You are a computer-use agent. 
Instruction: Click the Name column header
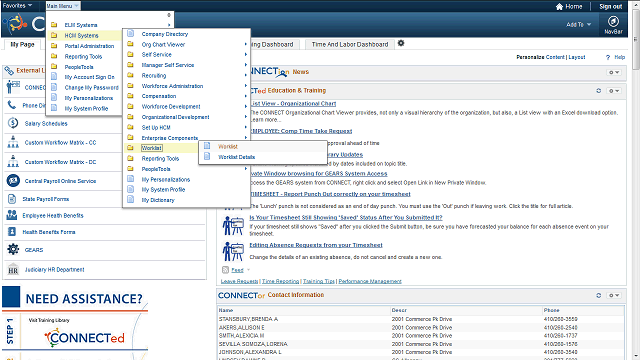(226, 310)
